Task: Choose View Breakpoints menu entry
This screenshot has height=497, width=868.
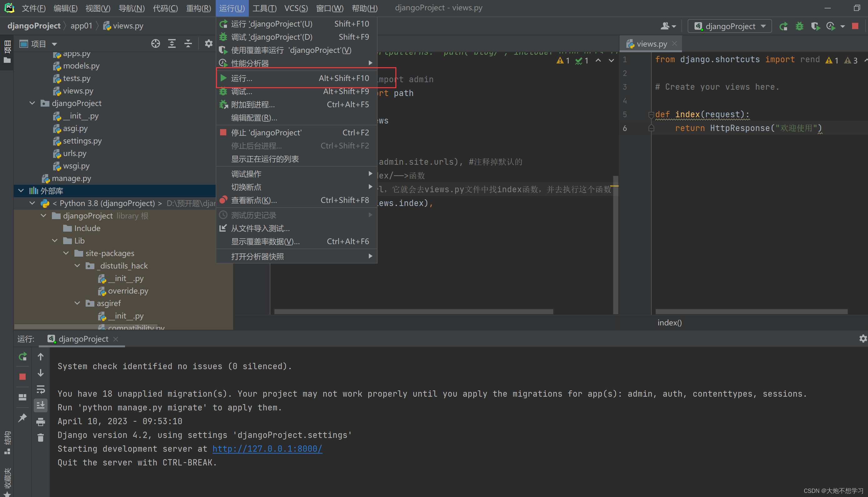Action: coord(296,200)
